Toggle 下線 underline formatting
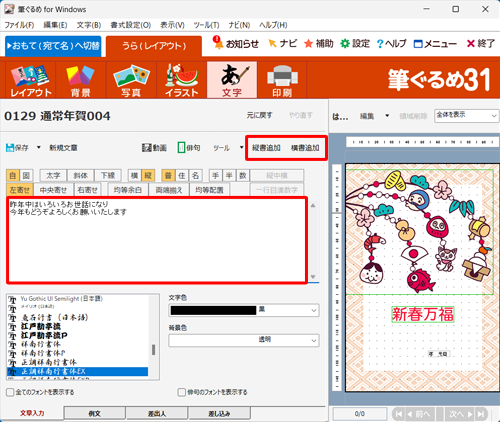Screen dimensions: 500x422 point(108,175)
